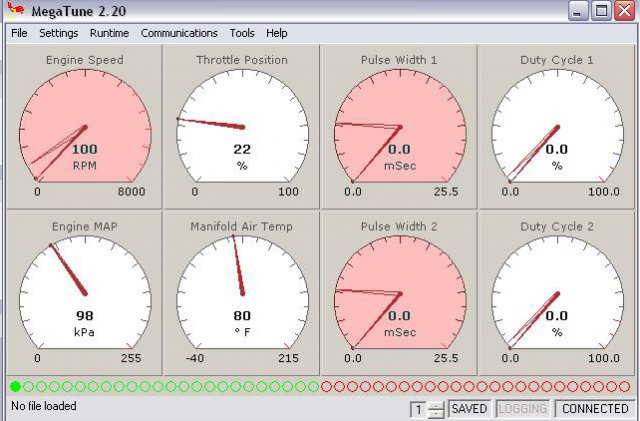Select the Duty Cycle 1 gauge
This screenshot has height=421, width=640.
(x=556, y=127)
